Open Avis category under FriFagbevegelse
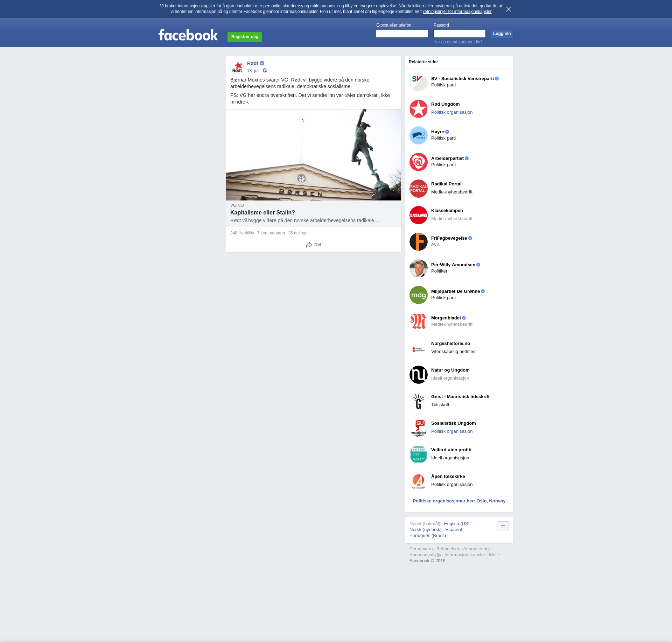The height and width of the screenshot is (642, 672). point(435,245)
